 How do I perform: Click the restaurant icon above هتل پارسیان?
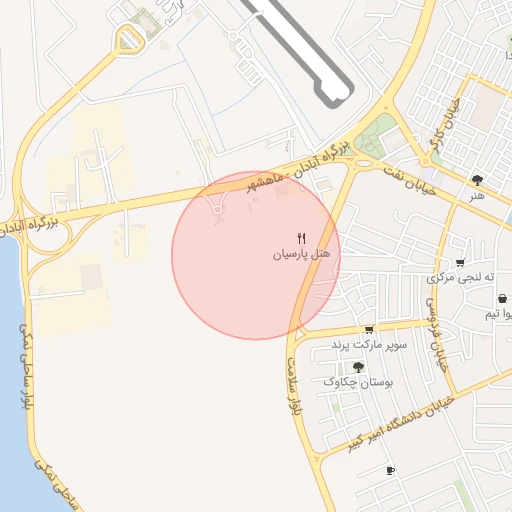click(x=302, y=238)
